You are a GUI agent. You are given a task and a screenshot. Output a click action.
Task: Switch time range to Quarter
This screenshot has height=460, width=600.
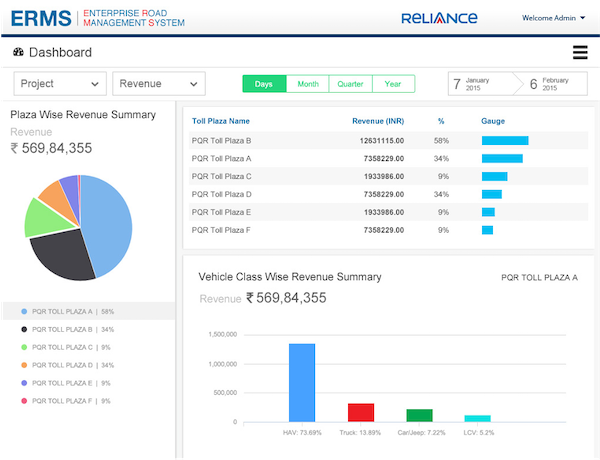click(351, 84)
